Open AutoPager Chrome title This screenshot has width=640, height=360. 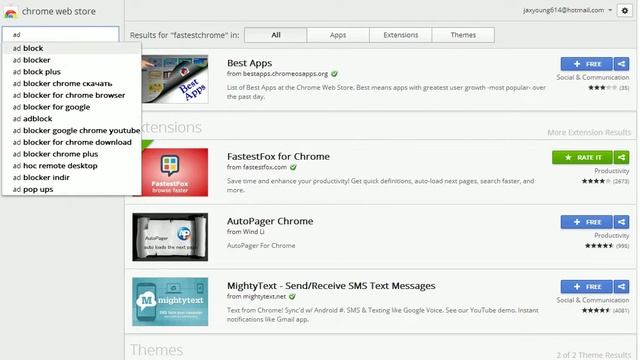(x=270, y=221)
